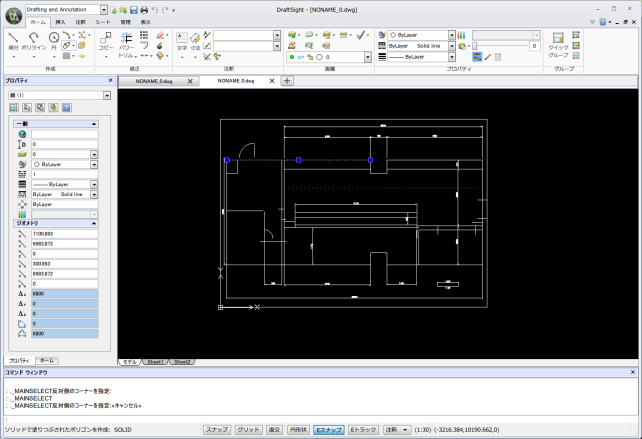Image resolution: width=642 pixels, height=439 pixels.
Task: Click the new tab plus button
Action: [x=287, y=80]
